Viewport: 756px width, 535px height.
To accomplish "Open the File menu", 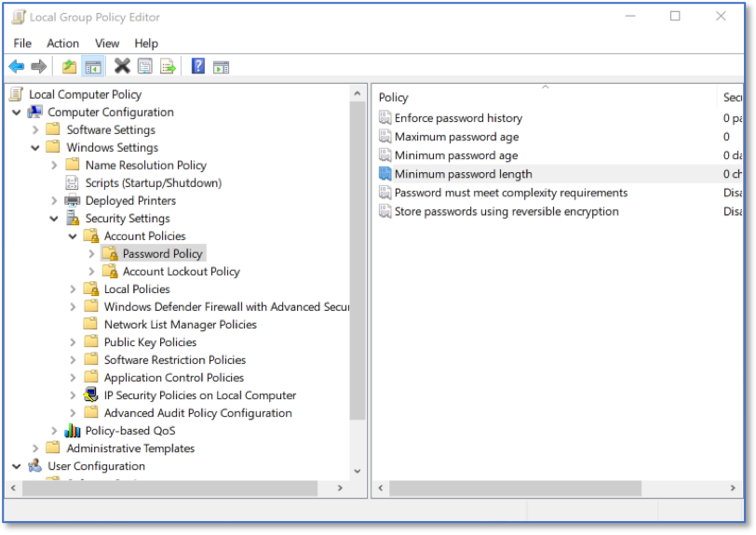I will coord(22,44).
